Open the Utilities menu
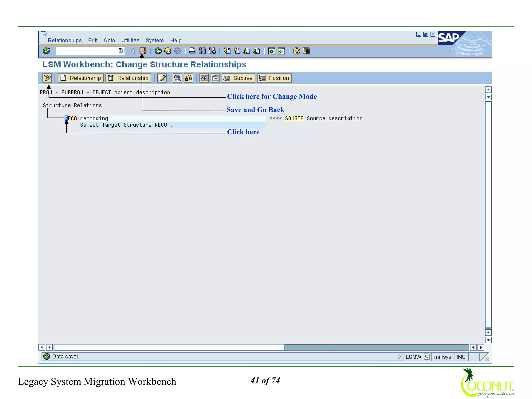Image resolution: width=532 pixels, height=399 pixels. [x=130, y=41]
